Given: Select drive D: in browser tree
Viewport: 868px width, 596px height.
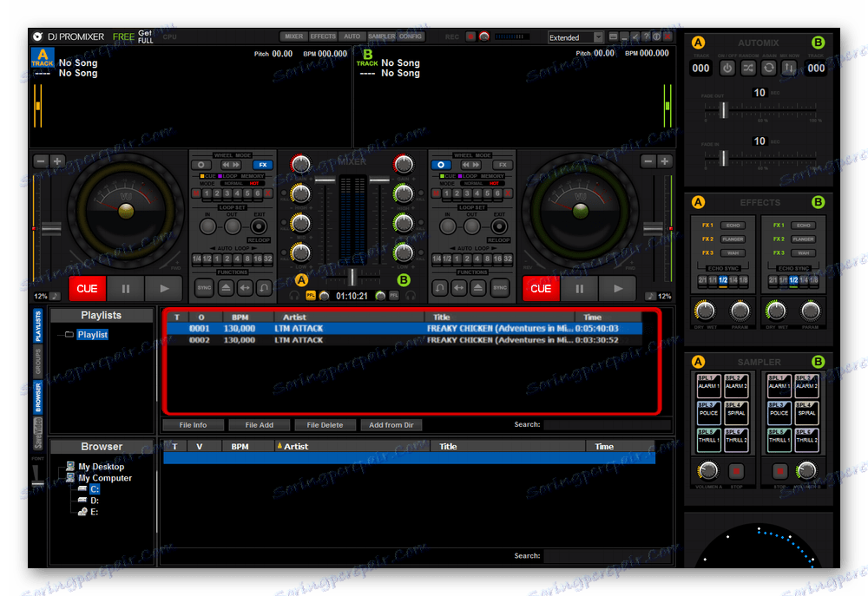Looking at the screenshot, I should pos(95,501).
